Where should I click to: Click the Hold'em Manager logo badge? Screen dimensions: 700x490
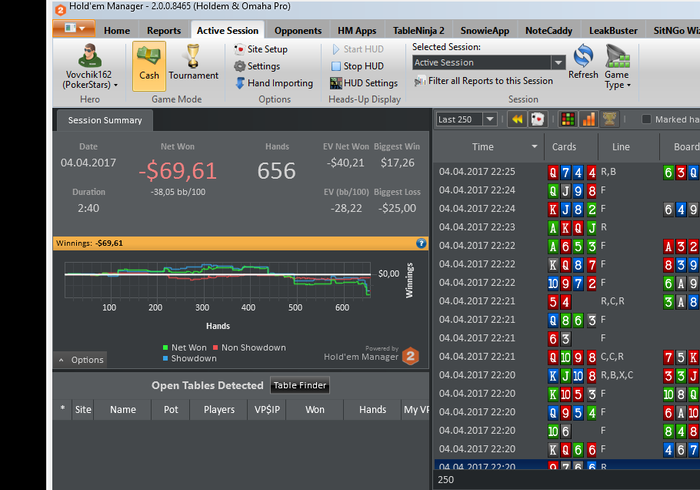tap(410, 356)
